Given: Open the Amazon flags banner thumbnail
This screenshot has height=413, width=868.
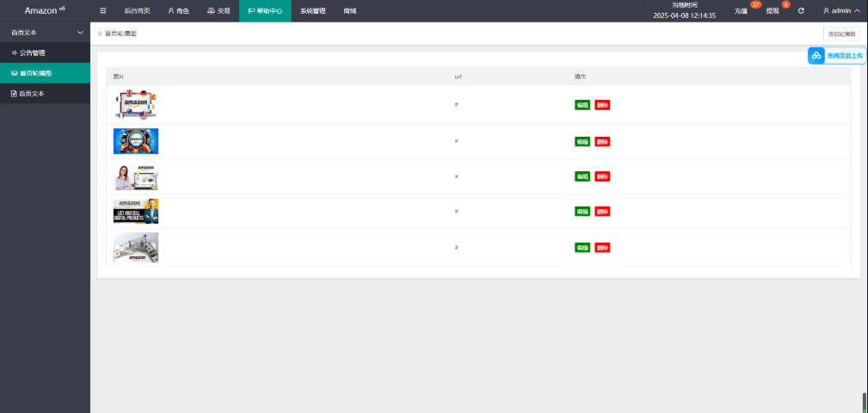Looking at the screenshot, I should coord(136,105).
